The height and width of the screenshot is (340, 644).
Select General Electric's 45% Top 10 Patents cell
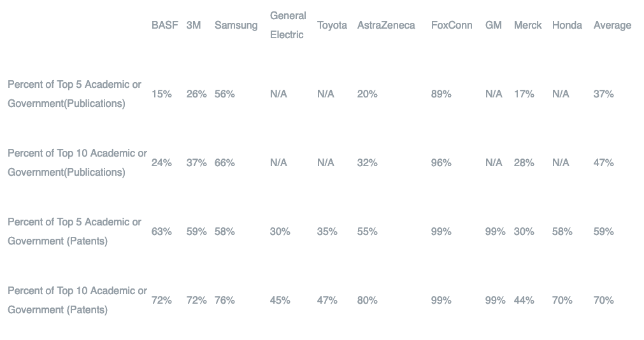coord(280,300)
